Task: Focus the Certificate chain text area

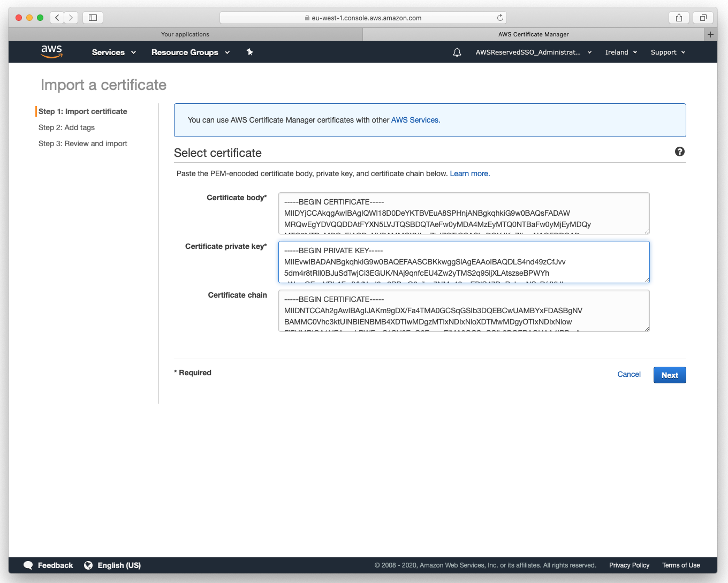Action: pyautogui.click(x=464, y=311)
